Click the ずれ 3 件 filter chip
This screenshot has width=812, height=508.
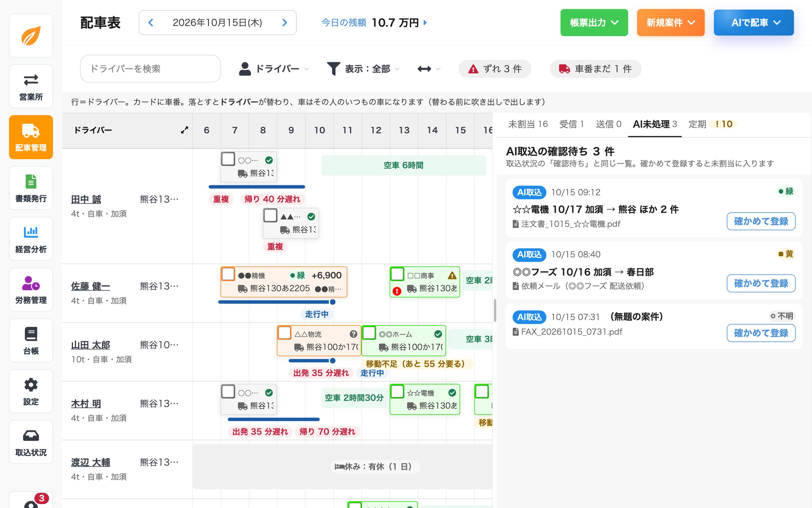(495, 69)
